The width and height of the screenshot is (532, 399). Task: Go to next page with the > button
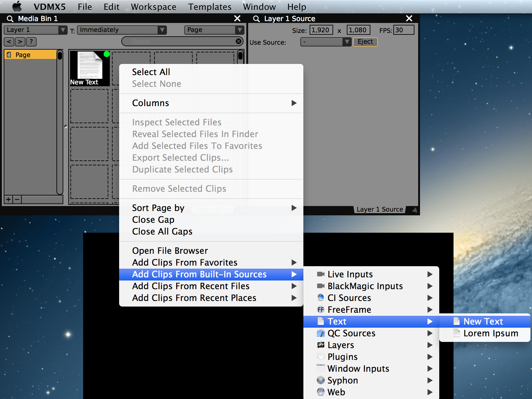click(20, 42)
